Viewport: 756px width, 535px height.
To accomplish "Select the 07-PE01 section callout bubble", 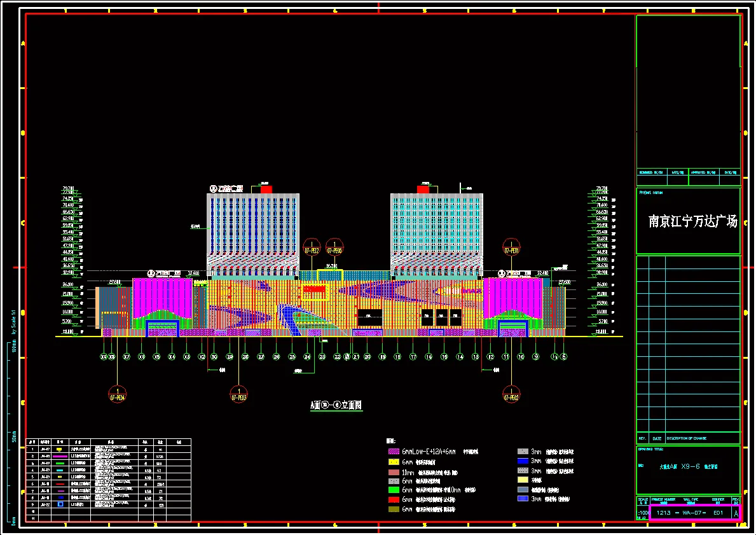I will coord(511,247).
